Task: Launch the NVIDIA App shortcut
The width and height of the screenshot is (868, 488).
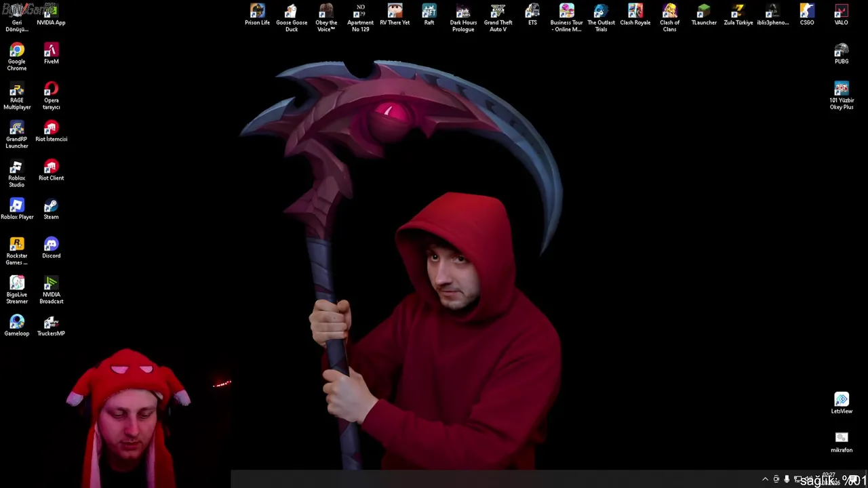Action: tap(51, 15)
